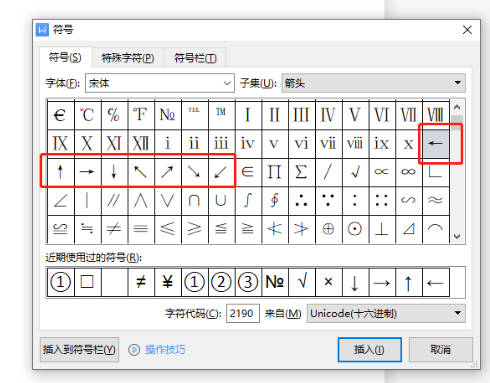This screenshot has height=383, width=490.
Task: Select the north-east diagonal arrow symbol
Action: (167, 172)
